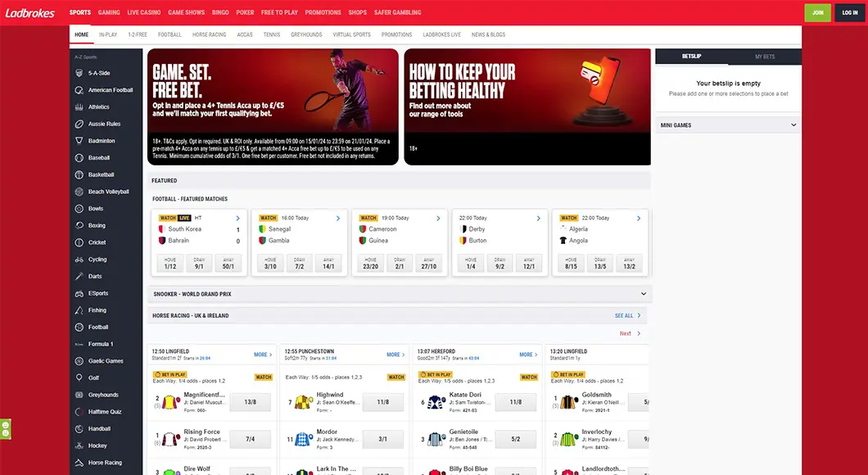Viewport: 868px width, 475px height.
Task: Select the Greyhounds icon in sidebar
Action: (79, 395)
